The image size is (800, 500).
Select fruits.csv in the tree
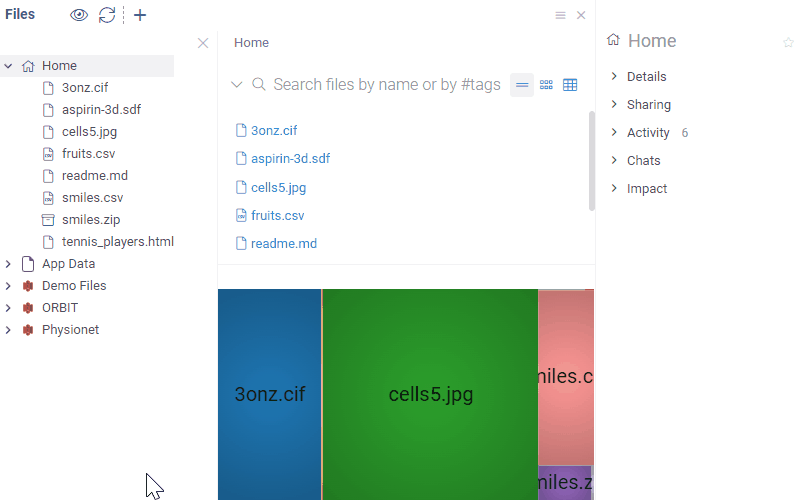click(88, 154)
